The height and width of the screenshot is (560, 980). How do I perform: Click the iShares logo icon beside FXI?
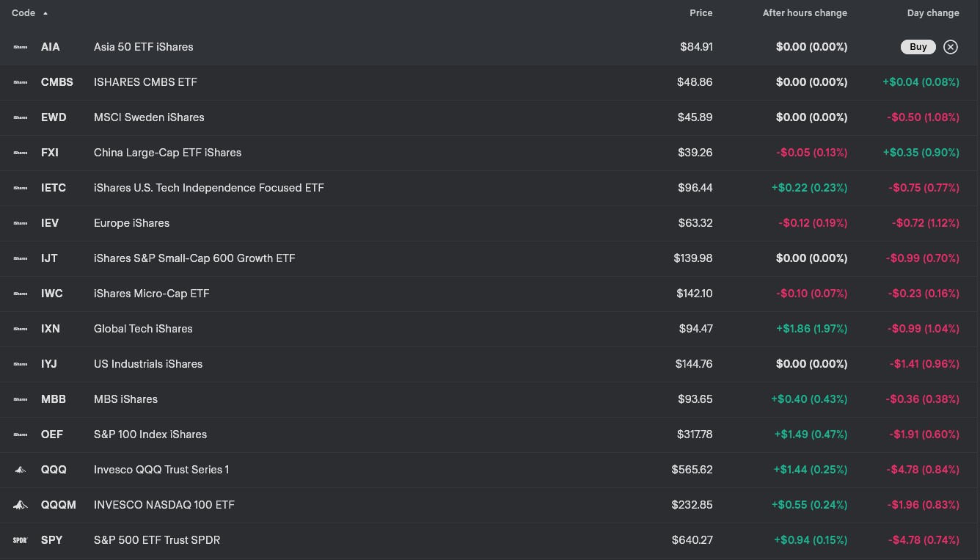tap(21, 153)
